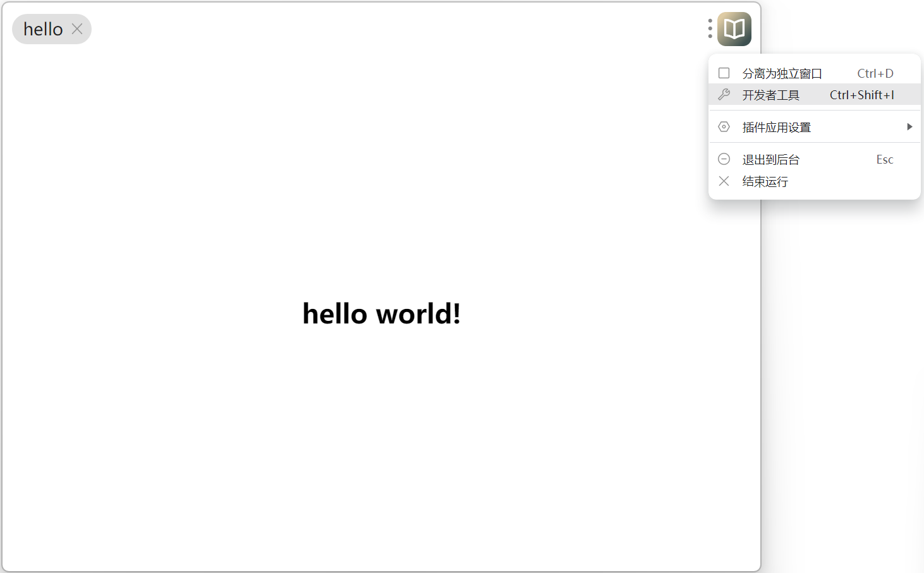Click the Esc shortcut label
The image size is (924, 573).
tap(884, 159)
